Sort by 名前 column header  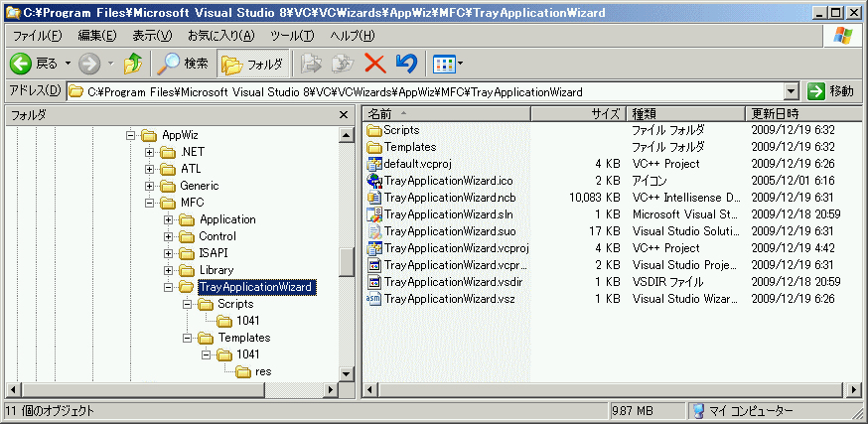(x=447, y=114)
